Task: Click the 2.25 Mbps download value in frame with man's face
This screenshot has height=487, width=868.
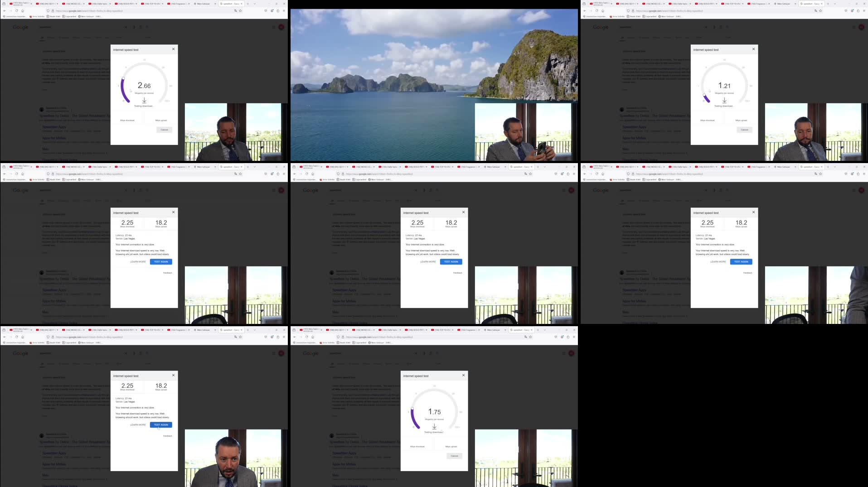Action: coord(127,386)
